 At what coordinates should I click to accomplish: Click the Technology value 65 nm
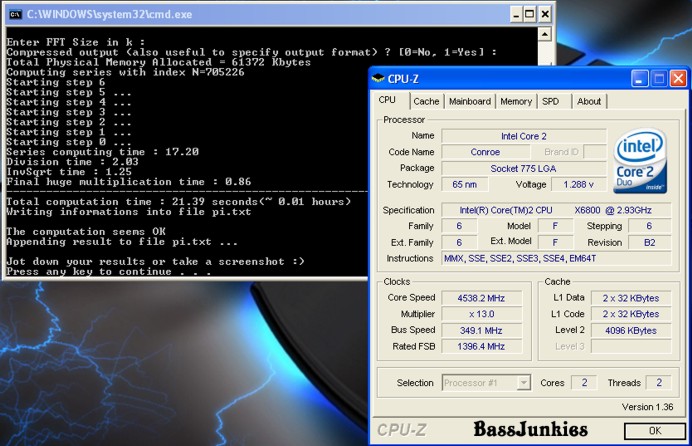coord(465,184)
